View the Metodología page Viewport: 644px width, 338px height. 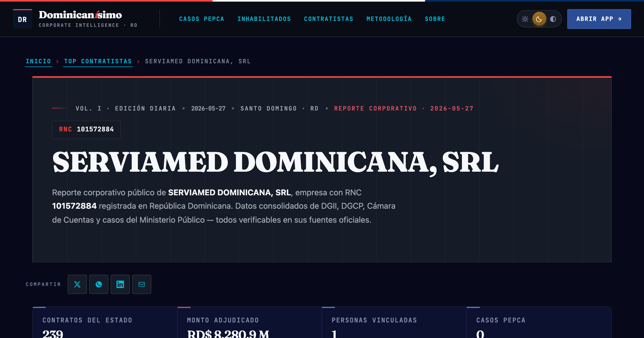pyautogui.click(x=389, y=19)
